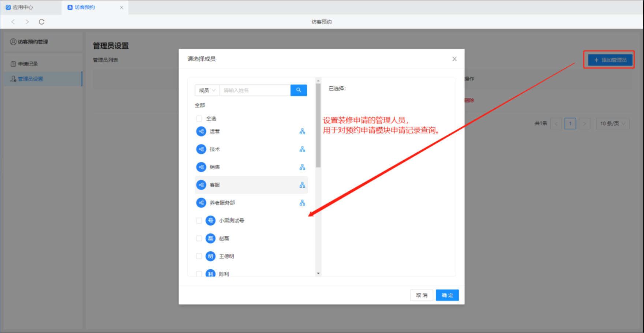Open the 养老服务部 department hierarchy icon

pyautogui.click(x=302, y=203)
